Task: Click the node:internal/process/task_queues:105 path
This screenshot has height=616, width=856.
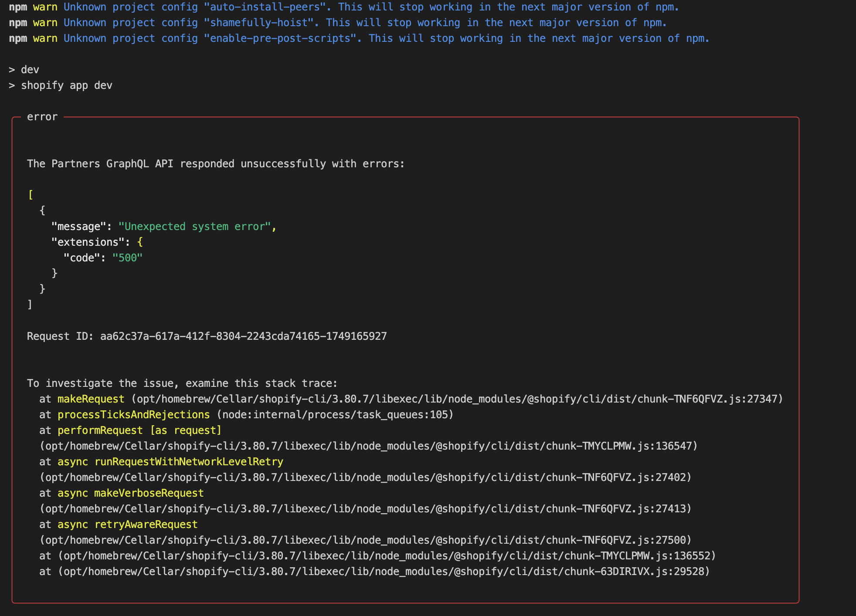Action: 335,415
